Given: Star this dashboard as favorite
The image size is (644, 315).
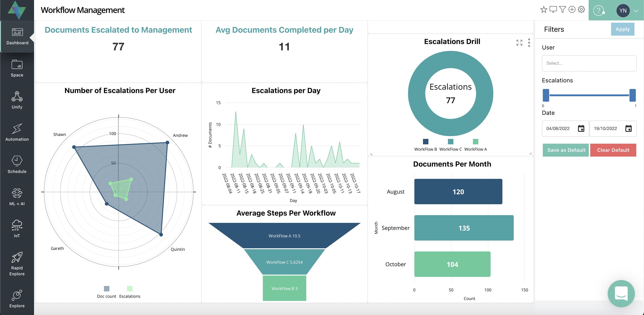Looking at the screenshot, I should 543,10.
